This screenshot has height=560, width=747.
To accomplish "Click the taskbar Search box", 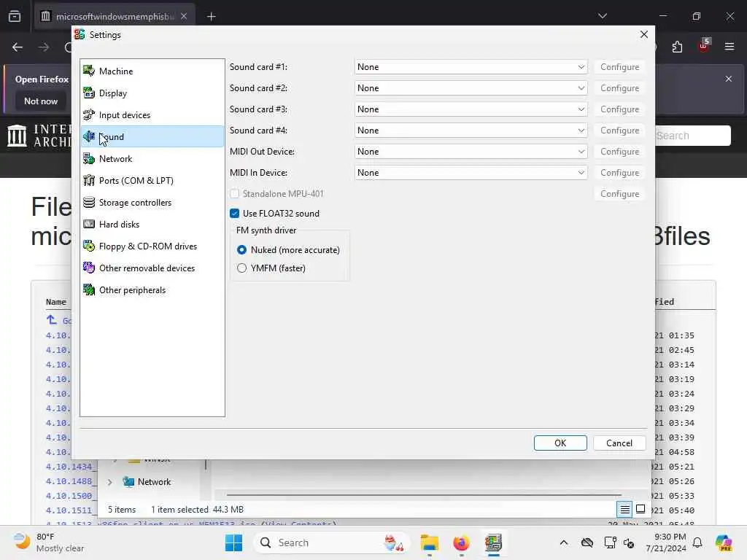I will pos(332,542).
